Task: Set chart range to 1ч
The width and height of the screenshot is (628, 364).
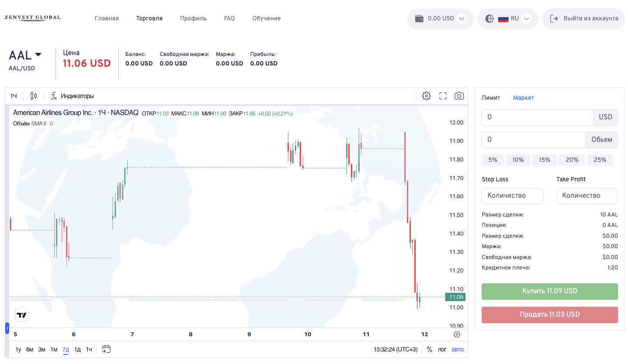Action: 89,349
